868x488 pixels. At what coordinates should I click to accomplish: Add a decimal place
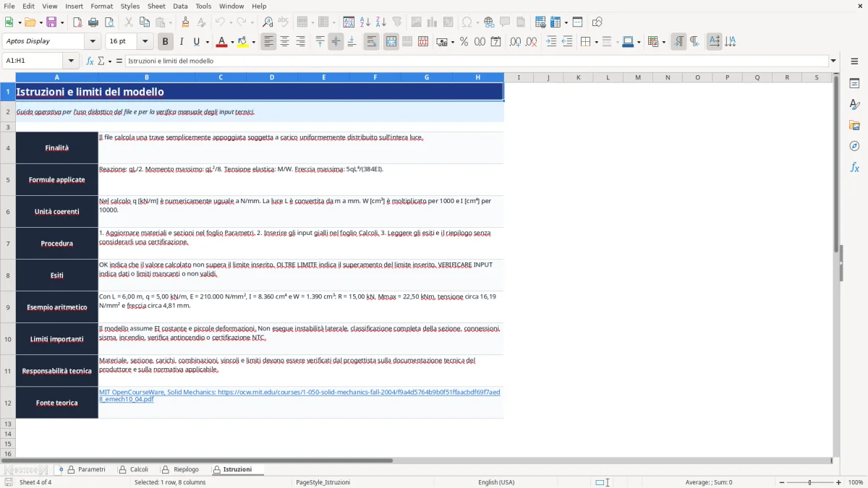515,42
